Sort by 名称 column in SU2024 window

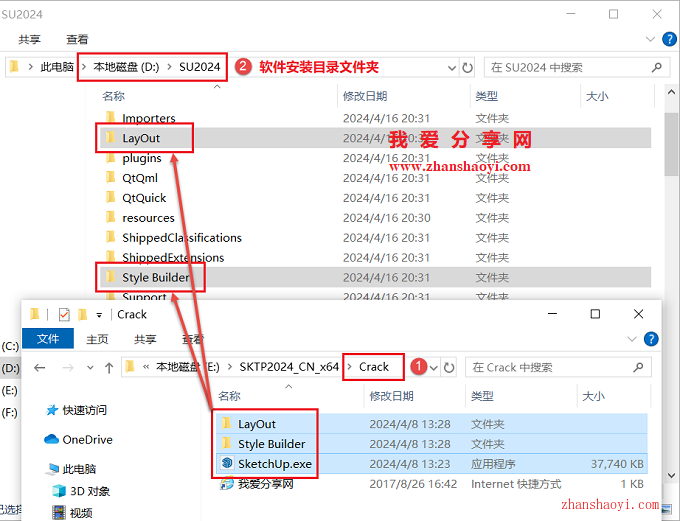click(114, 96)
